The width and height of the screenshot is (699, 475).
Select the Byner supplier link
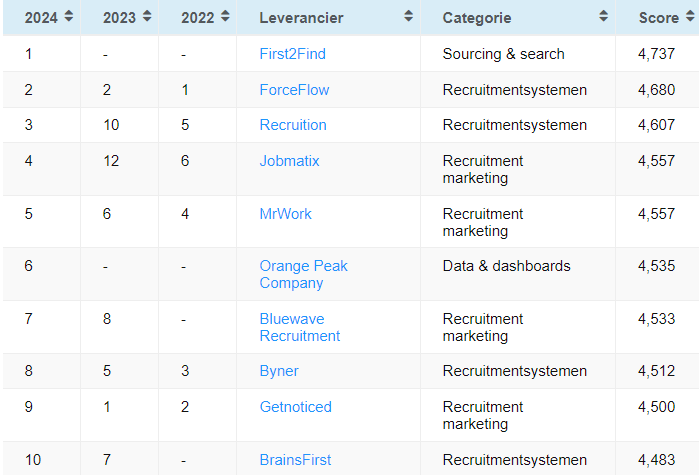[x=279, y=371]
